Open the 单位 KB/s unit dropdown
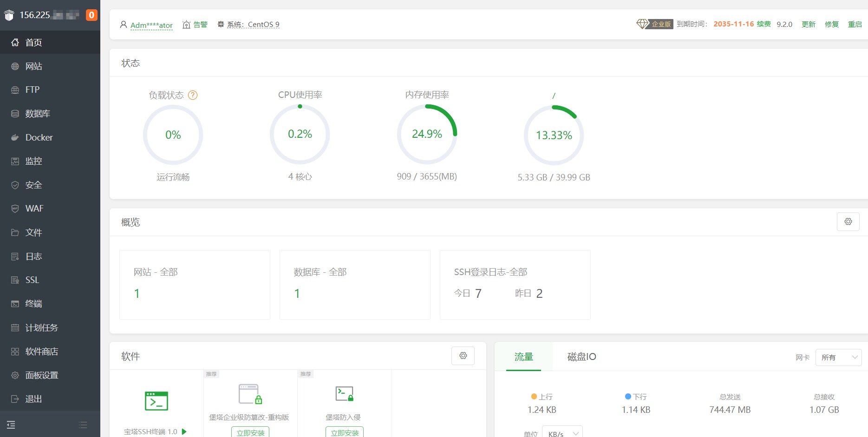 point(562,433)
